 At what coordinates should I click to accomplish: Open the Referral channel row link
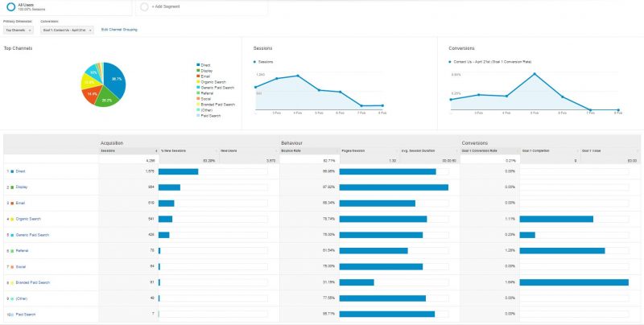point(23,251)
